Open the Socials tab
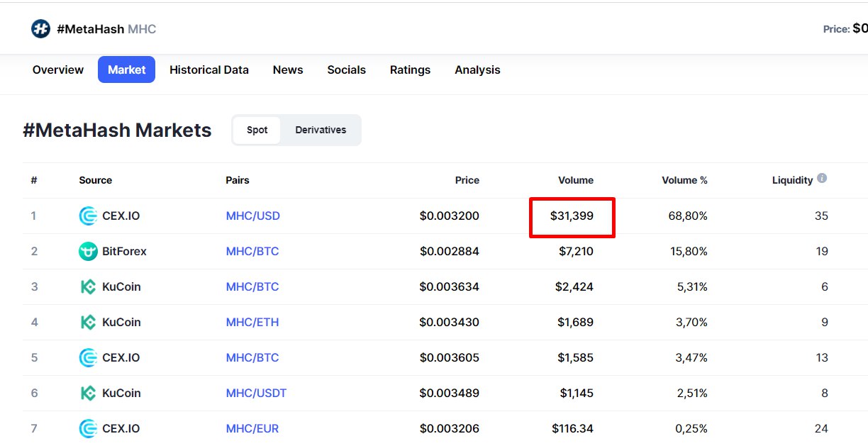 [x=347, y=69]
